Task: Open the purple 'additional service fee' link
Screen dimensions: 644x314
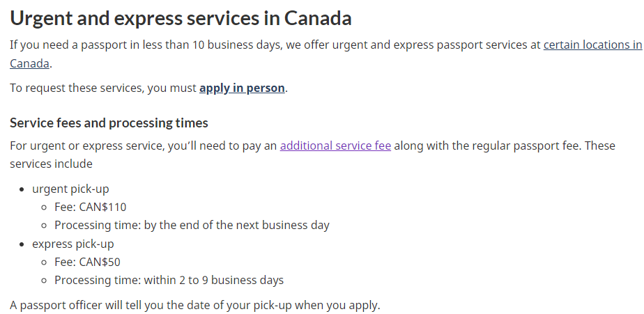Action: 335,146
